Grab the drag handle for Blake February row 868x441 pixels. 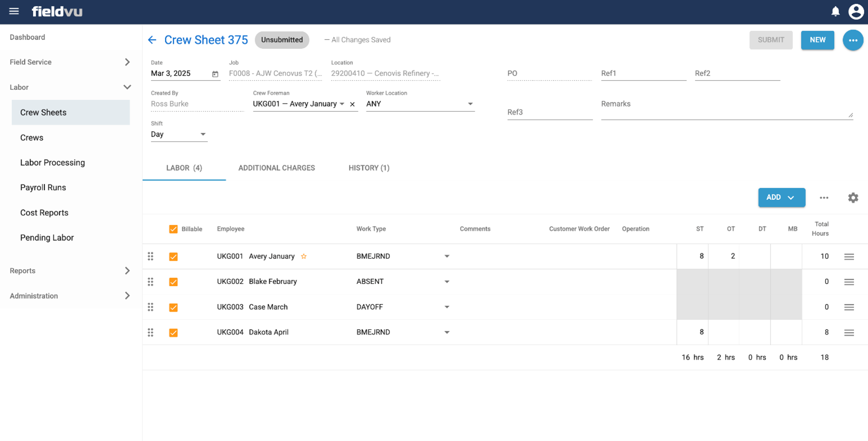[150, 282]
